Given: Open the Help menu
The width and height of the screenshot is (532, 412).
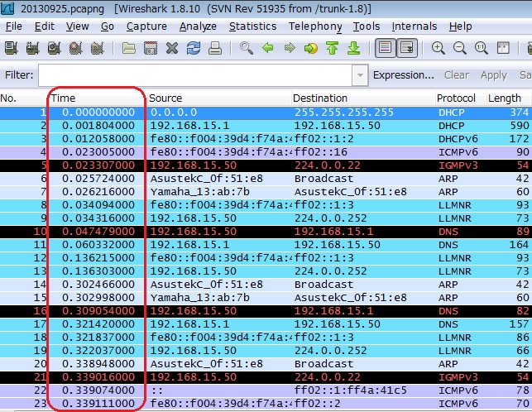Looking at the screenshot, I should click(460, 26).
